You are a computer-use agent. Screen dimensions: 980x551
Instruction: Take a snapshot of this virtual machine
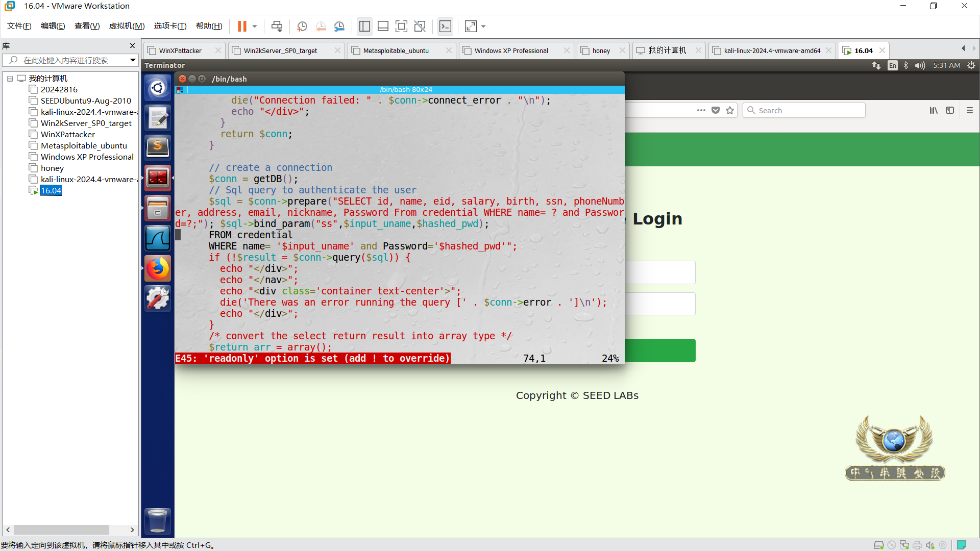(302, 26)
